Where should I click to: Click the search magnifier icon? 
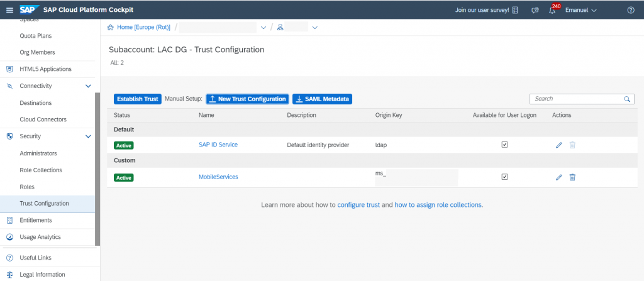coord(627,99)
